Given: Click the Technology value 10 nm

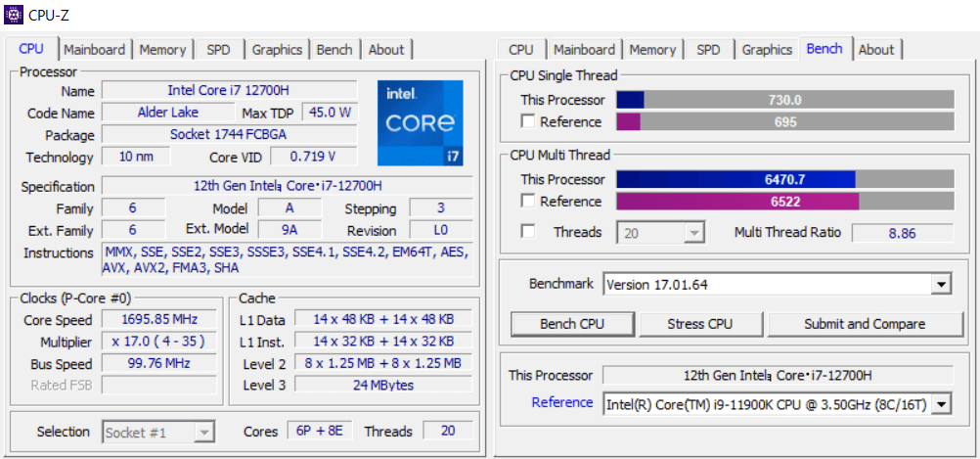Looking at the screenshot, I should (x=136, y=157).
